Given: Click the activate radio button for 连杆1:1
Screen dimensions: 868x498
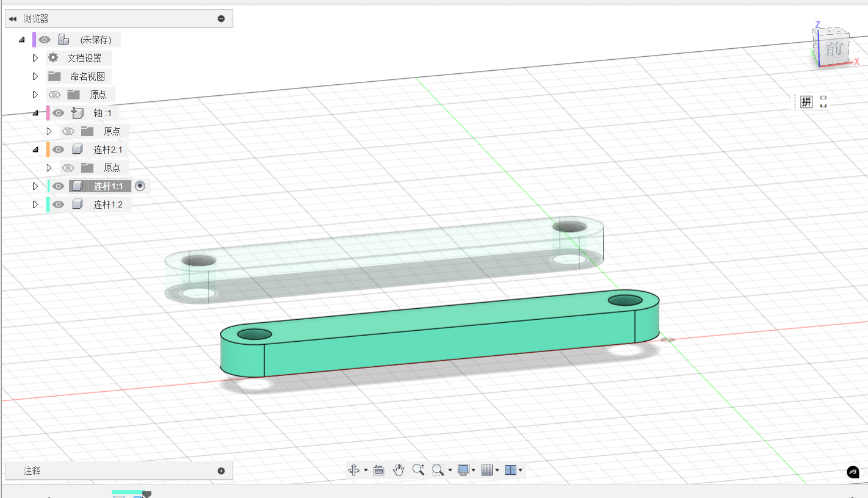Looking at the screenshot, I should [140, 186].
